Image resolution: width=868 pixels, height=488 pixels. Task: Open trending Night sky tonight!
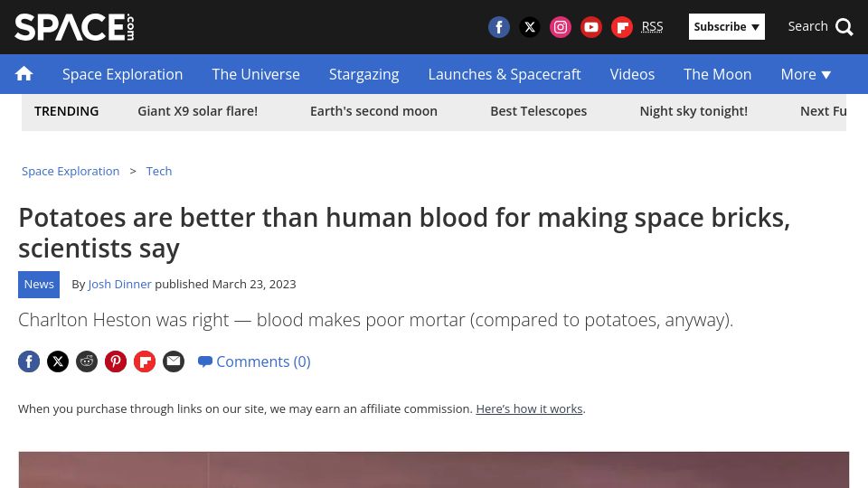tap(693, 111)
